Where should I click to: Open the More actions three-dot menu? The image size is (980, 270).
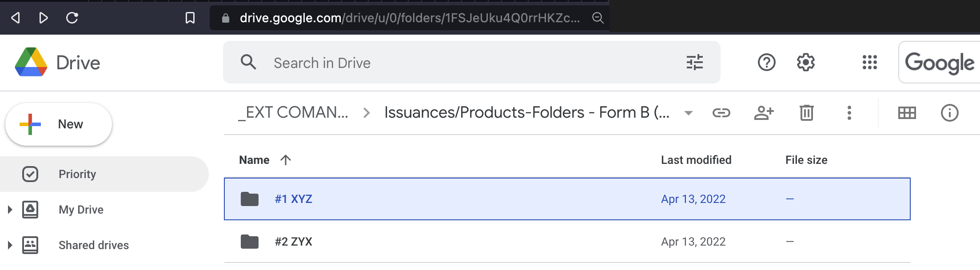click(849, 113)
